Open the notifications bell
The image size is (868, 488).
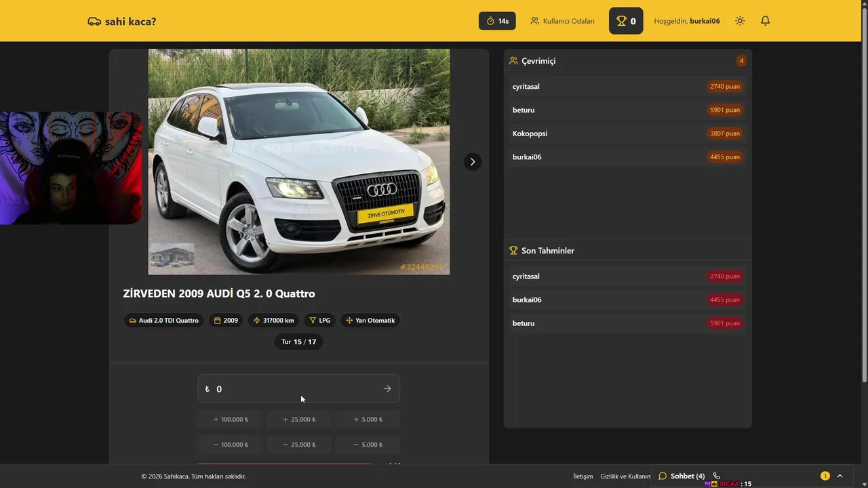(x=765, y=21)
